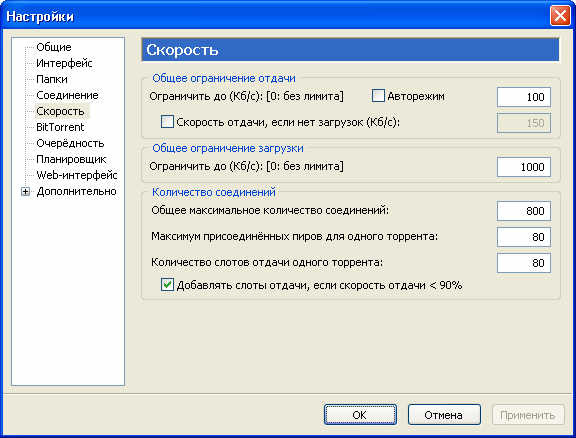Image resolution: width=576 pixels, height=438 pixels.
Task: Click upload slots per torrent field
Action: coord(524,263)
